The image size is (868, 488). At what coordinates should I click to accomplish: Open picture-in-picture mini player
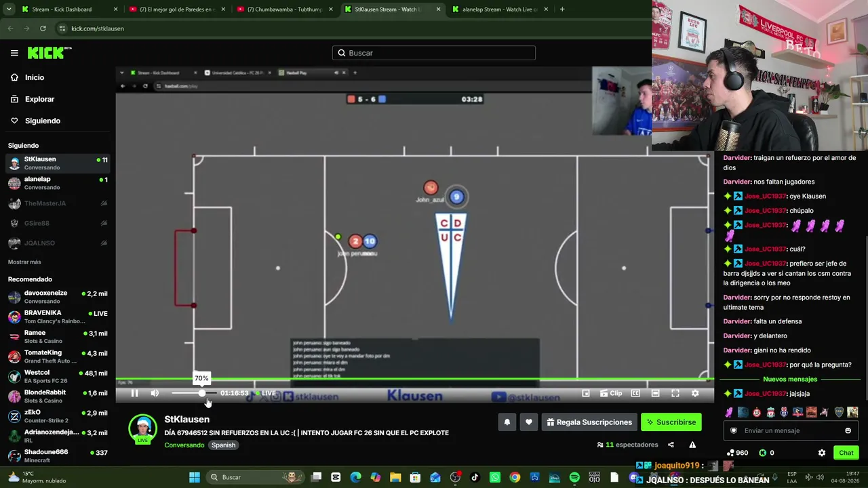(x=586, y=393)
